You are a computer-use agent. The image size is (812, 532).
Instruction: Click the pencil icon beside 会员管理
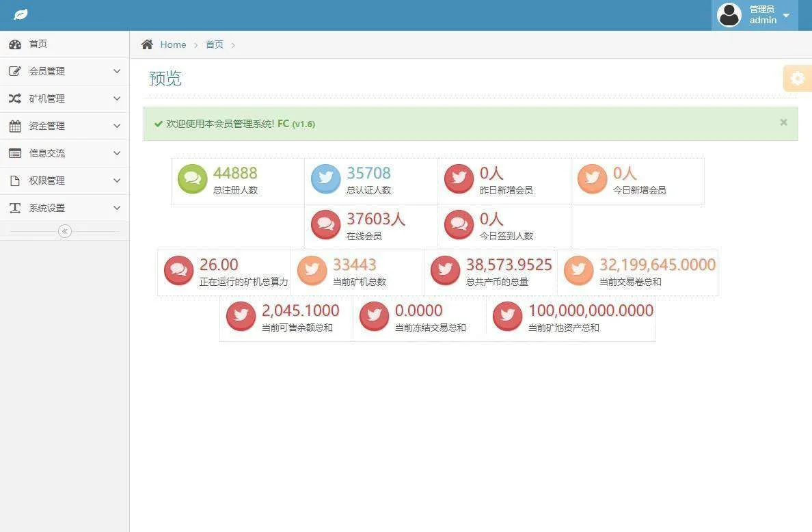16,71
